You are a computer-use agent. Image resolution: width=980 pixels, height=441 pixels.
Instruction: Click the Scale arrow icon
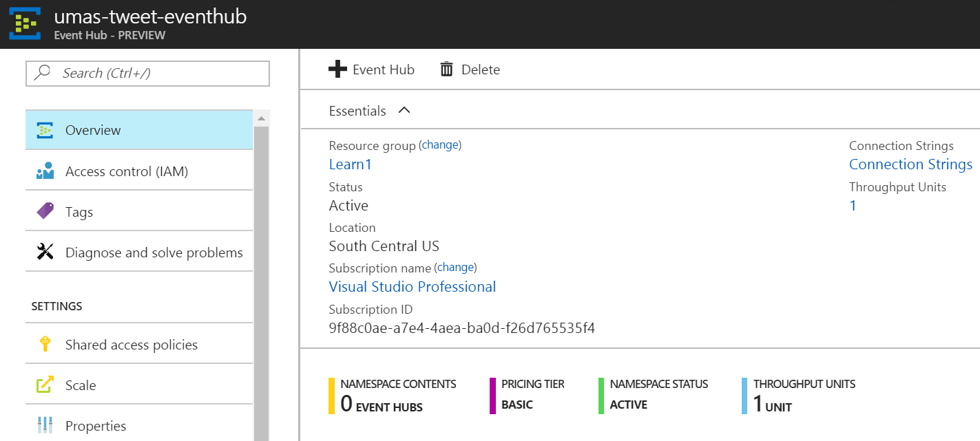45,385
